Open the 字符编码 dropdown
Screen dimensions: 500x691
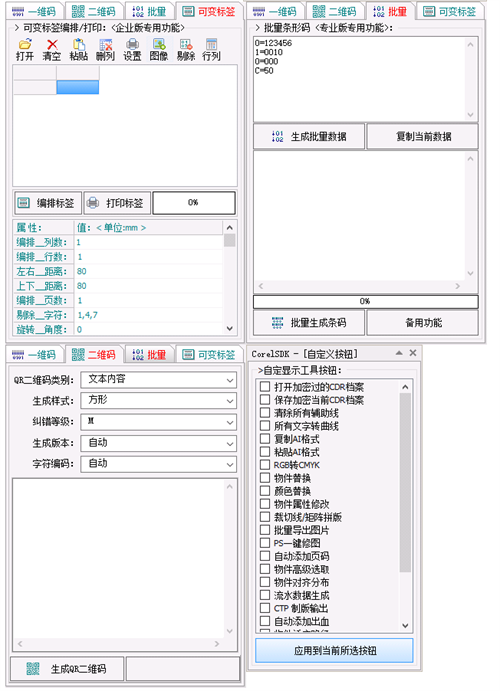click(159, 464)
